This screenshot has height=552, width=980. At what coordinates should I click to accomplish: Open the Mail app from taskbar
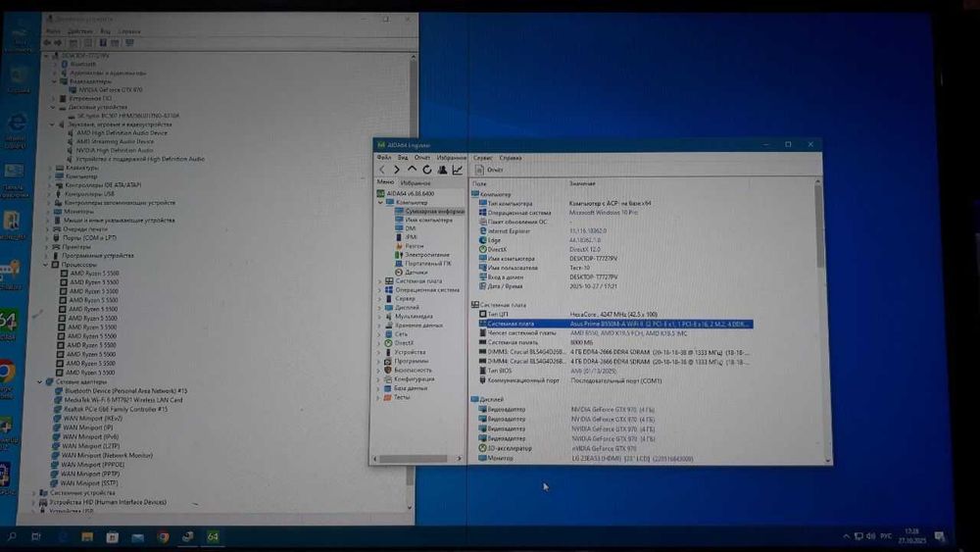tap(137, 536)
